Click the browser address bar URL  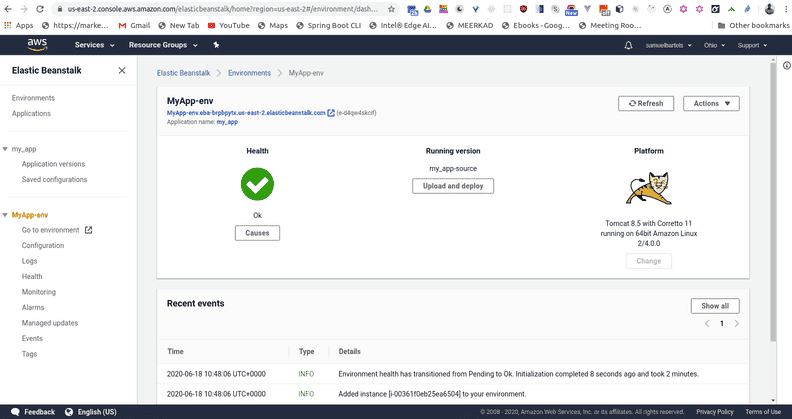coord(223,9)
